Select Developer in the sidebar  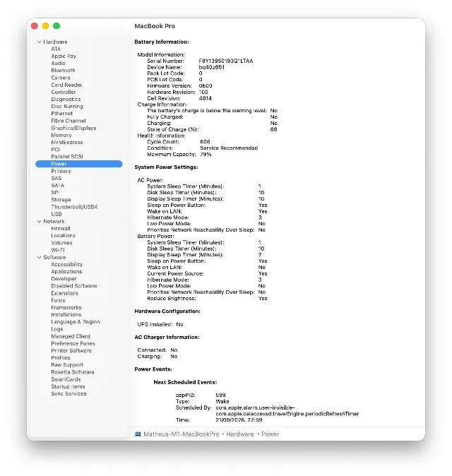click(64, 279)
